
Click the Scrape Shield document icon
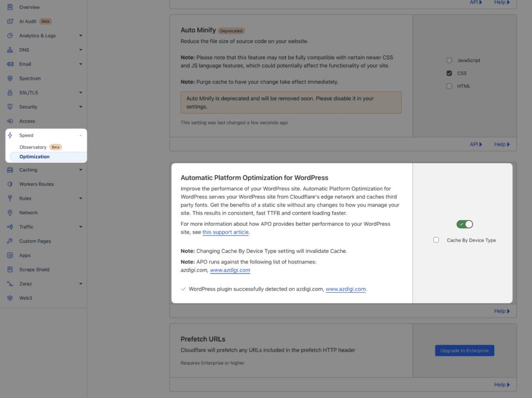coord(10,270)
